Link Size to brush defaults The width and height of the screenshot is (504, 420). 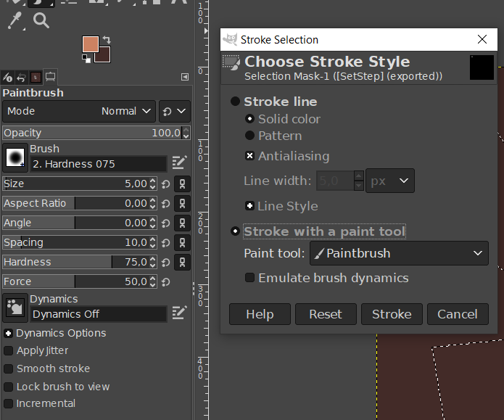182,184
